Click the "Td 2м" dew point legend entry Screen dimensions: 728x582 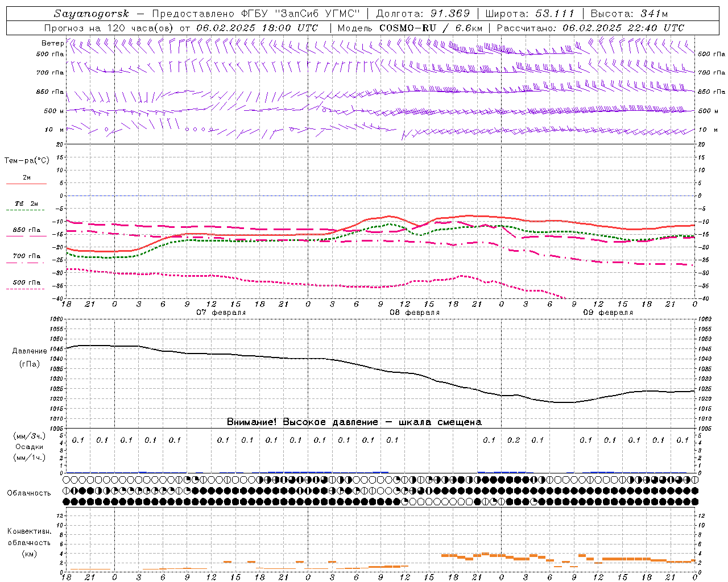click(27, 203)
